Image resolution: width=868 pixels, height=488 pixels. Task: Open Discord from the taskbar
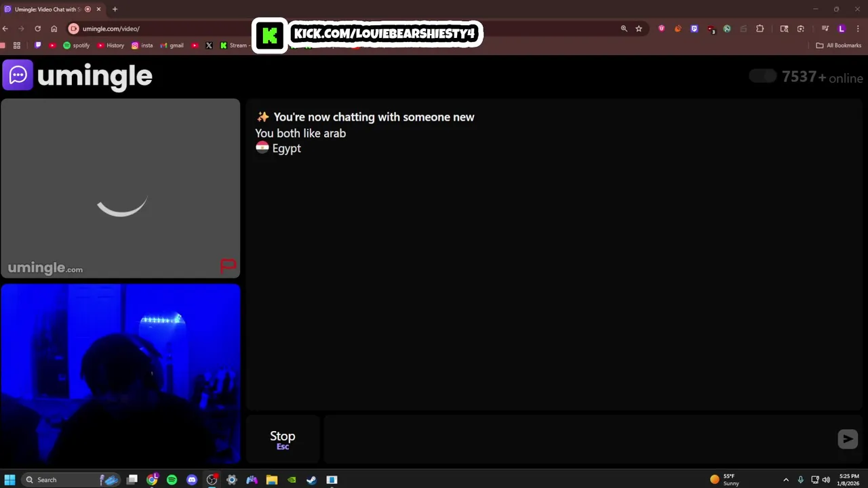pyautogui.click(x=192, y=480)
